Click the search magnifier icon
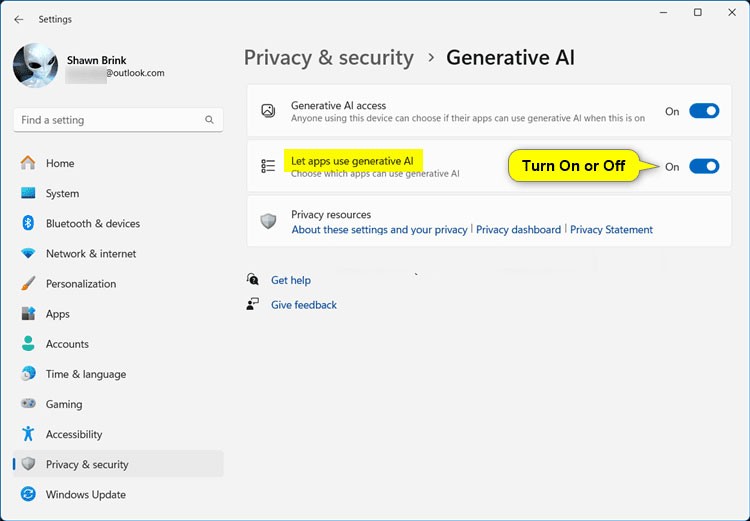The height and width of the screenshot is (521, 750). (x=209, y=120)
